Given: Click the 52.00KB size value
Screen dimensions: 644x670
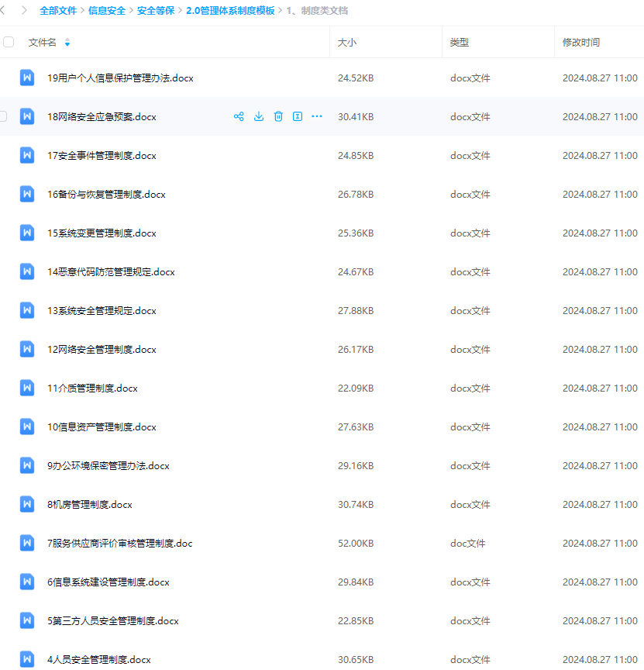Looking at the screenshot, I should tap(356, 543).
